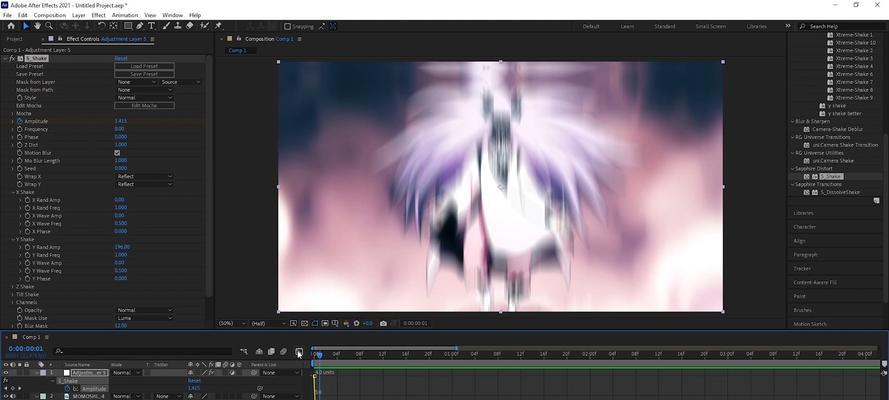The width and height of the screenshot is (889, 400).
Task: Open the Wrap X dropdown set to Reflect
Action: point(144,176)
